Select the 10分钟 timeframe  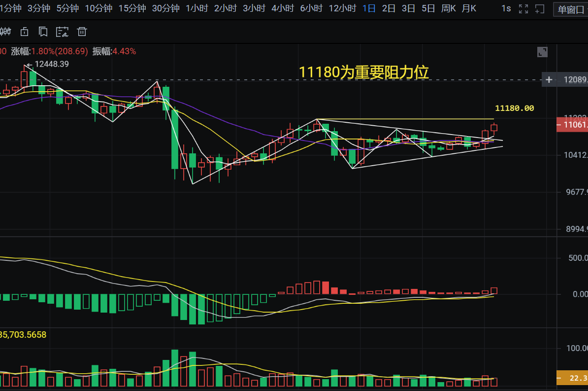(x=98, y=8)
